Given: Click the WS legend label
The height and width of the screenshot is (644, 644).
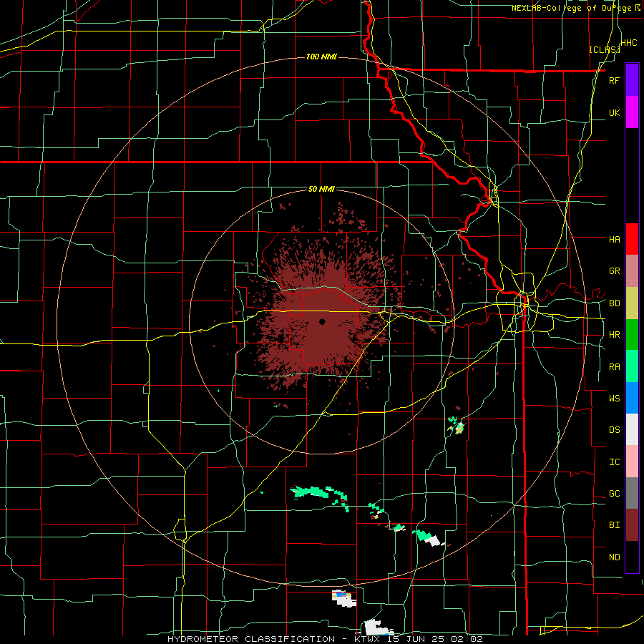Looking at the screenshot, I should [x=615, y=398].
